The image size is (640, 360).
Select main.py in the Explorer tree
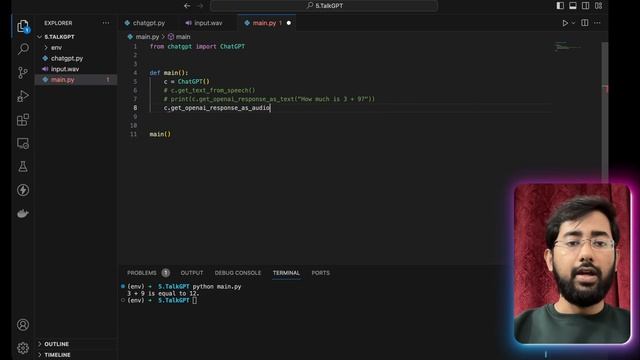click(76, 80)
